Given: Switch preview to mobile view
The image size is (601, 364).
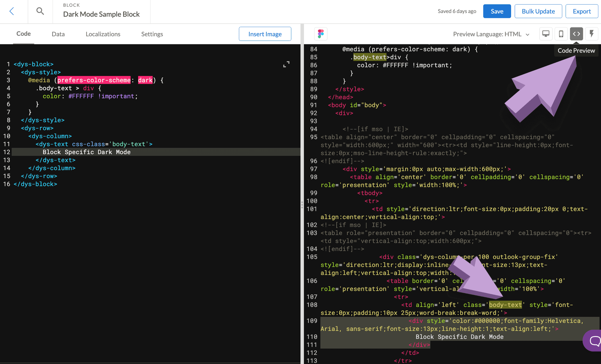Looking at the screenshot, I should [x=561, y=34].
